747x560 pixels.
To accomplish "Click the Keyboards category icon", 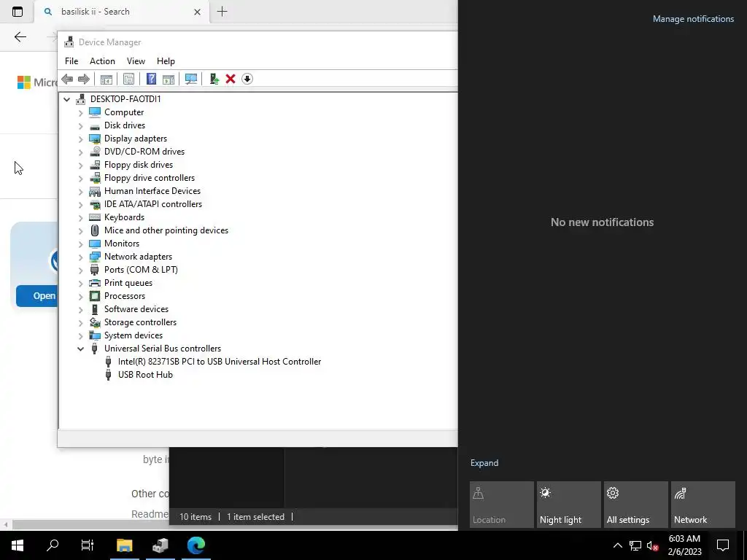I will point(95,217).
